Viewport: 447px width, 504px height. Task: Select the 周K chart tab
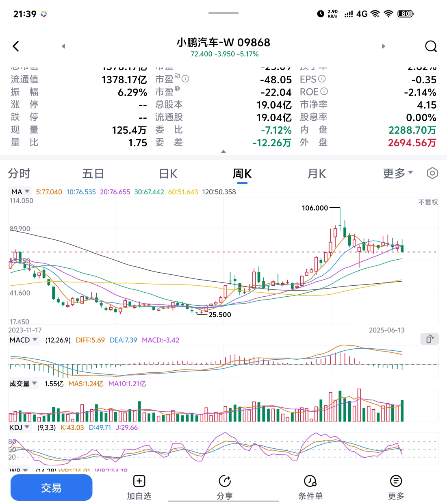coord(242,174)
